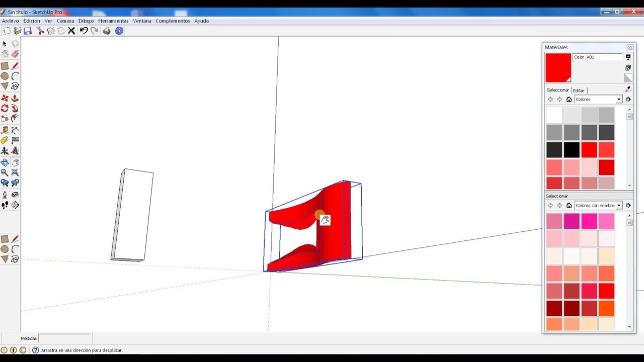Undo the last action
The image size is (644, 362).
pos(84,31)
